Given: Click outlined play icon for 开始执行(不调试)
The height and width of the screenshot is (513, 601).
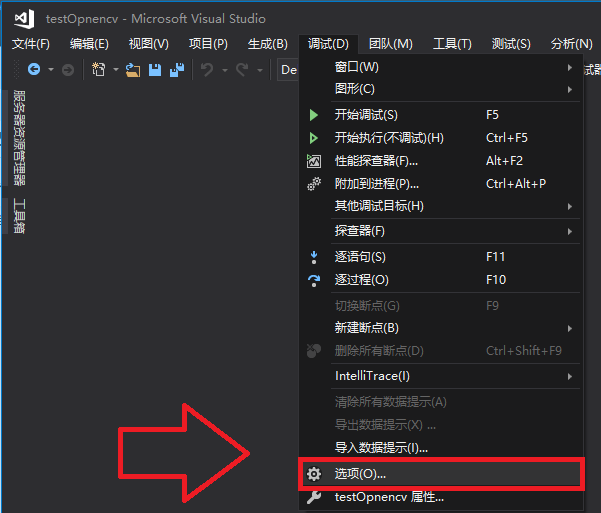Looking at the screenshot, I should [x=314, y=138].
